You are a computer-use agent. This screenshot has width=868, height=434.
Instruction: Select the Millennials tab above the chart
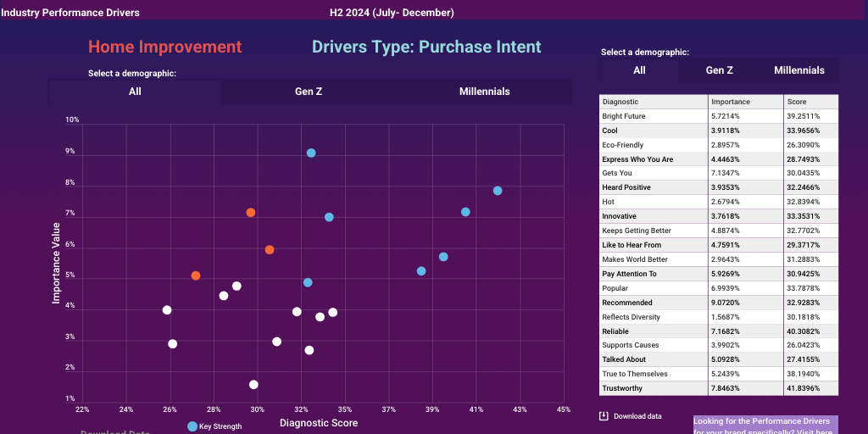[484, 92]
